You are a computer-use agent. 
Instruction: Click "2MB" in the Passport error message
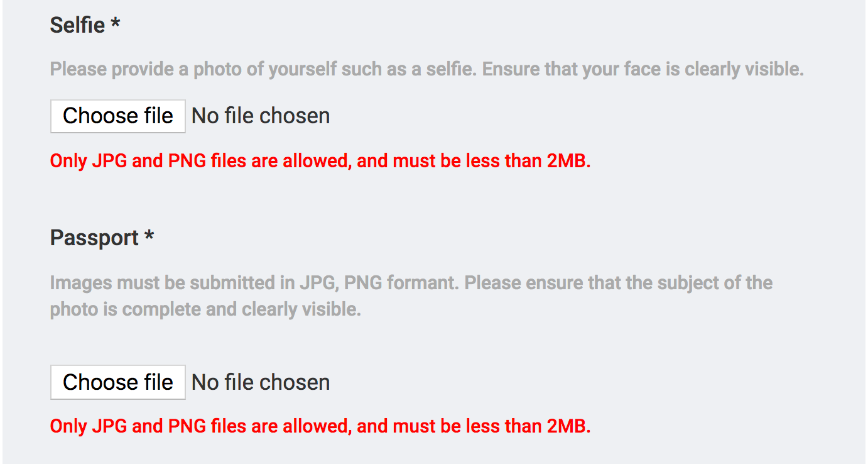coord(568,427)
